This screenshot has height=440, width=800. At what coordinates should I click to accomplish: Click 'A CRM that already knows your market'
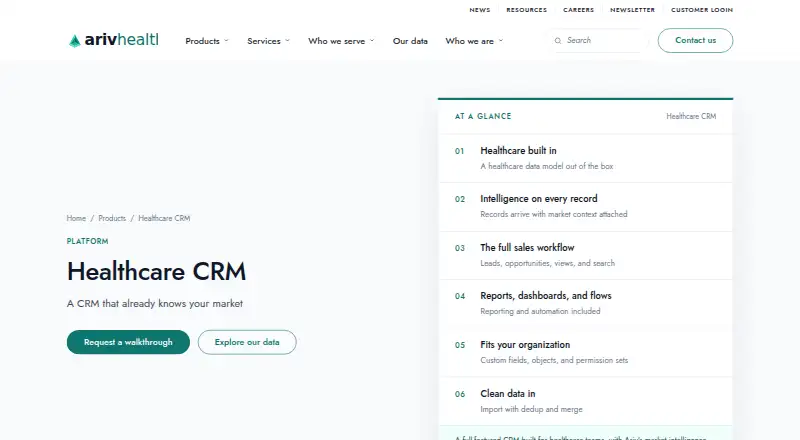[x=155, y=303]
